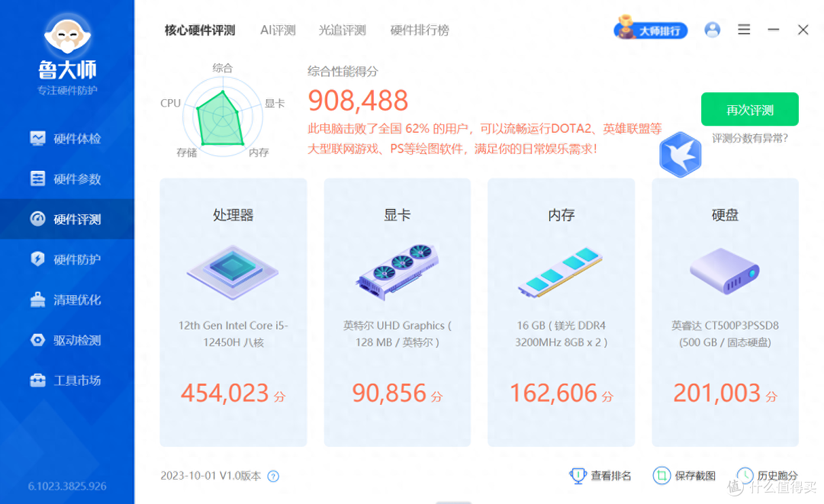Click the 12th Gen Intel Core i5-12450H text

click(233, 334)
